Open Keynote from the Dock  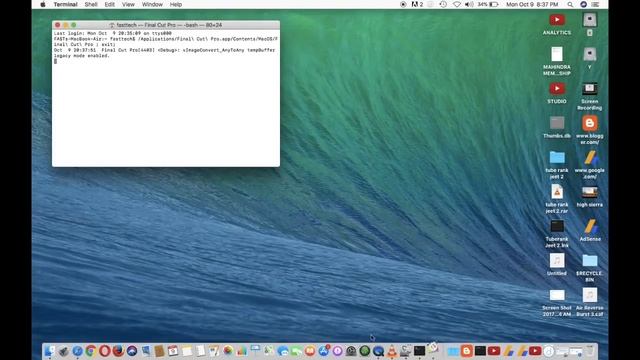tap(256, 350)
